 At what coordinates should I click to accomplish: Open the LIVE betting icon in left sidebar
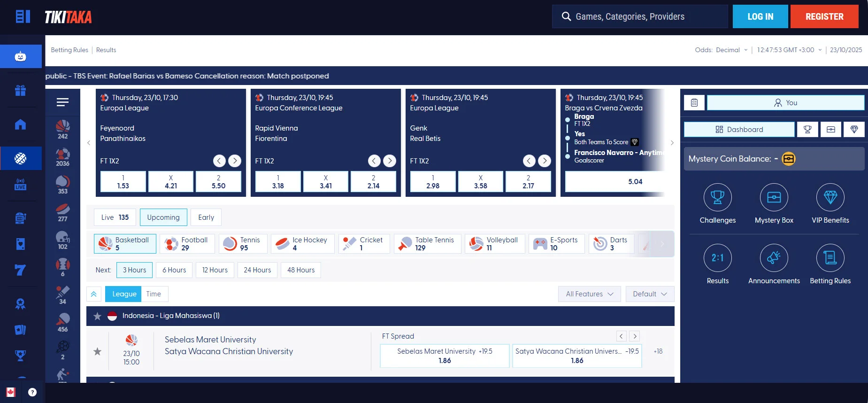point(20,184)
